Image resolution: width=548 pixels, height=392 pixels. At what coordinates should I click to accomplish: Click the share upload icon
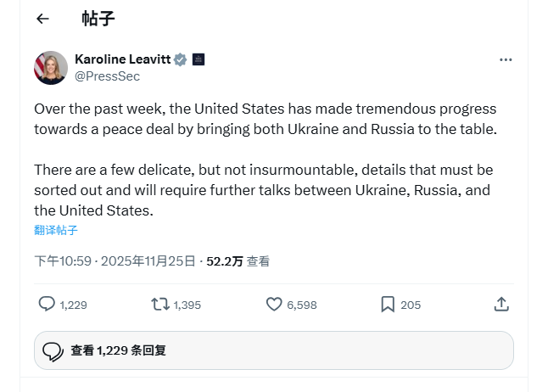[501, 304]
